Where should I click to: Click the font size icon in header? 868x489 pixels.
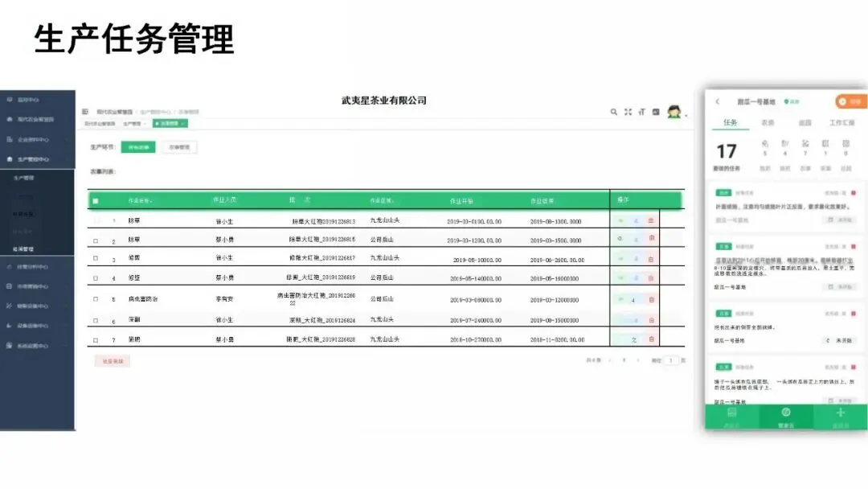(641, 112)
